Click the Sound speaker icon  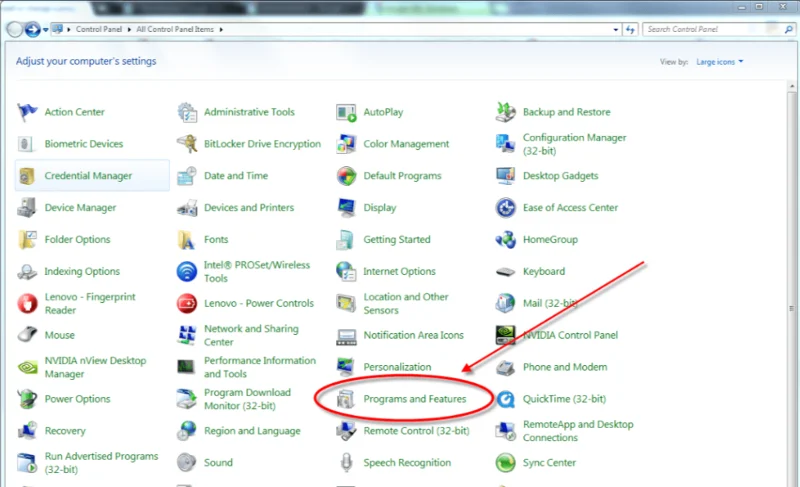(x=187, y=463)
